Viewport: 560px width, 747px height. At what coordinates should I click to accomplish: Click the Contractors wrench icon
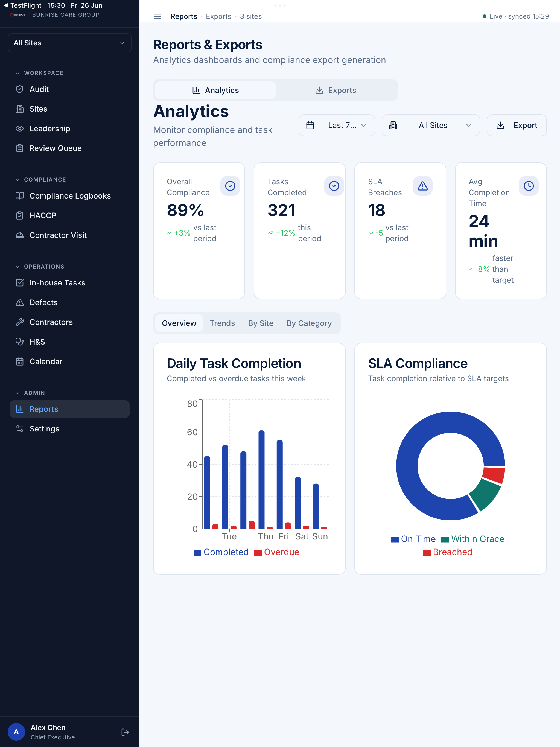[x=20, y=322]
